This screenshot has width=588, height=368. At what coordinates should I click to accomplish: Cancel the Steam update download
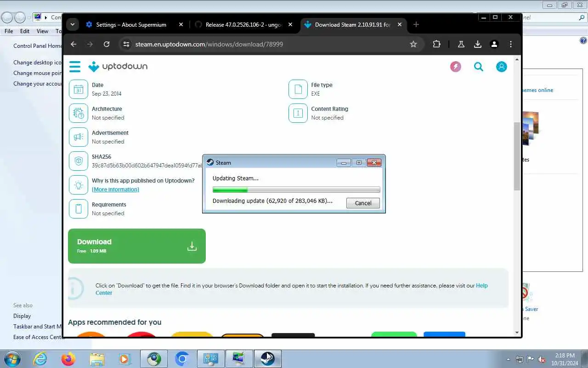pos(363,203)
